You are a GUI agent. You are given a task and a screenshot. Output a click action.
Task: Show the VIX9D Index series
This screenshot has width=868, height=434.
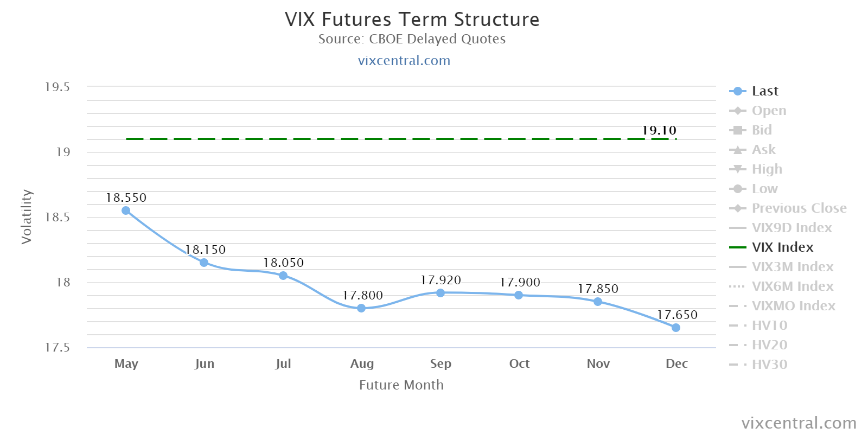792,228
